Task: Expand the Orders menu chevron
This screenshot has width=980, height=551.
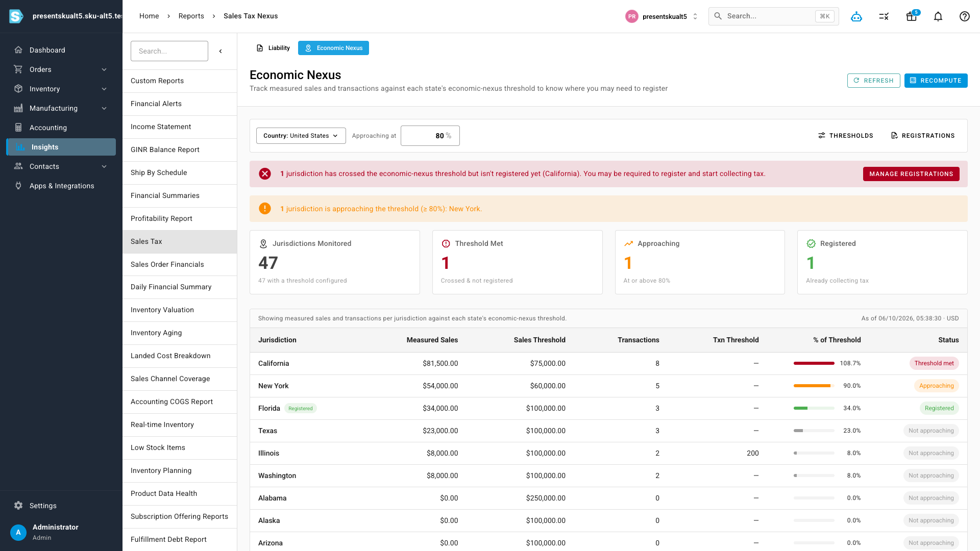Action: point(104,69)
